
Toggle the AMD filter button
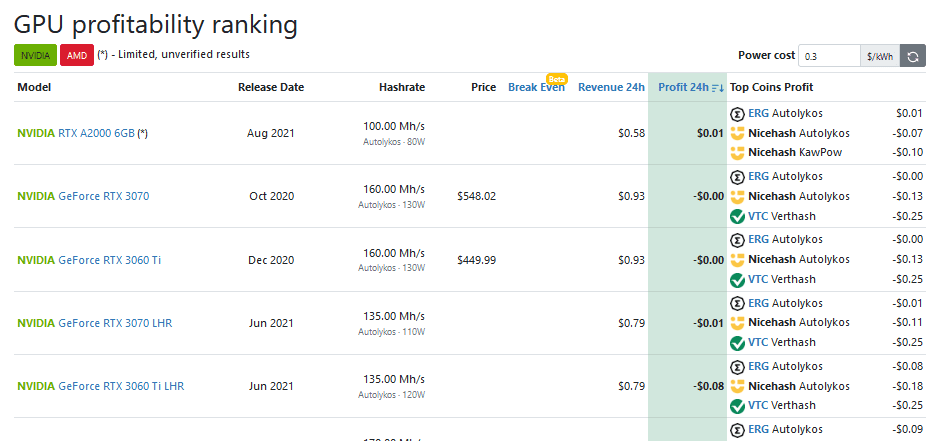click(77, 55)
